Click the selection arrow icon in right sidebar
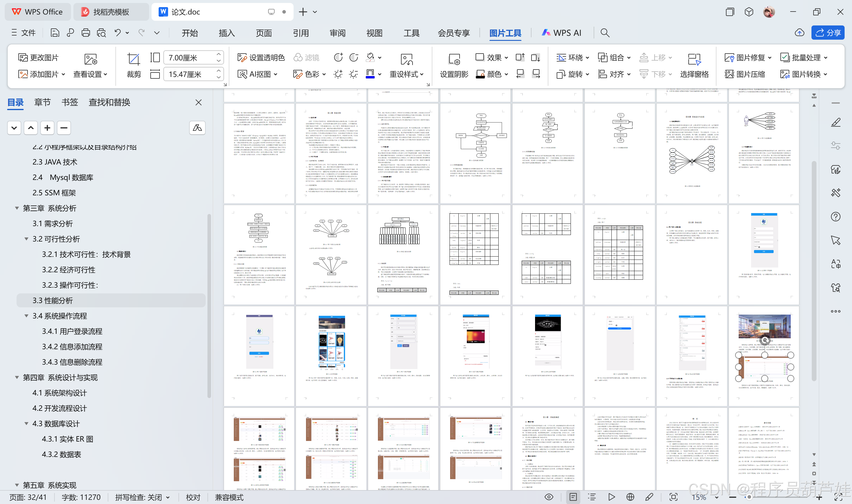 point(836,240)
